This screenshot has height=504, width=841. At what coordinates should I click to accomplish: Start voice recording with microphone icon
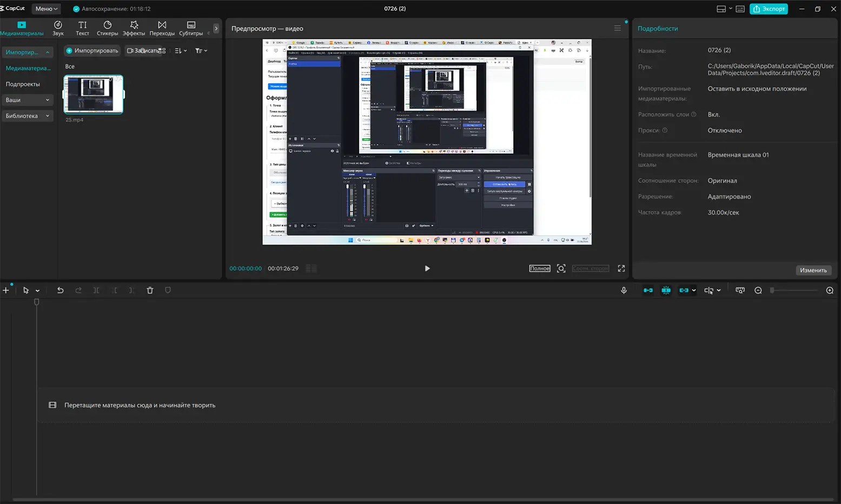[624, 290]
